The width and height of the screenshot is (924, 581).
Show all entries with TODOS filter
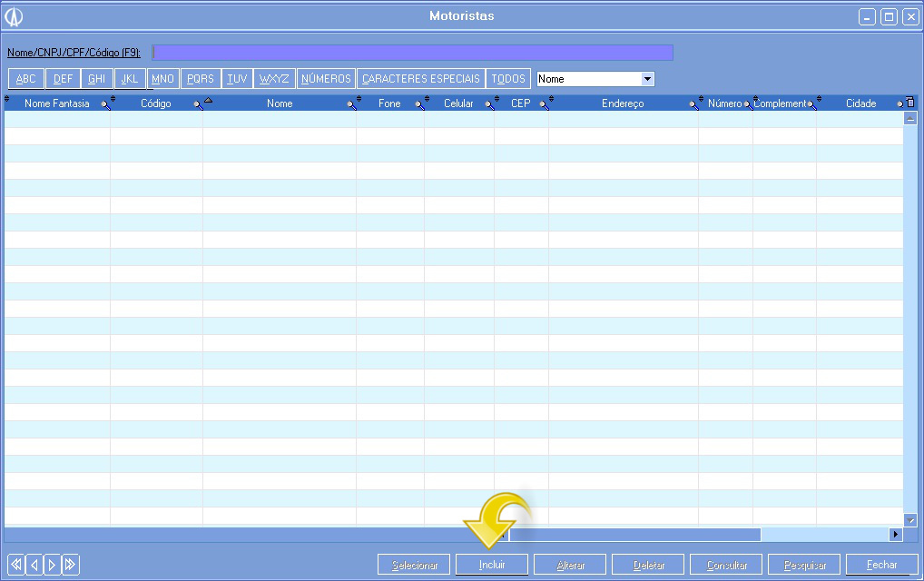click(x=508, y=79)
